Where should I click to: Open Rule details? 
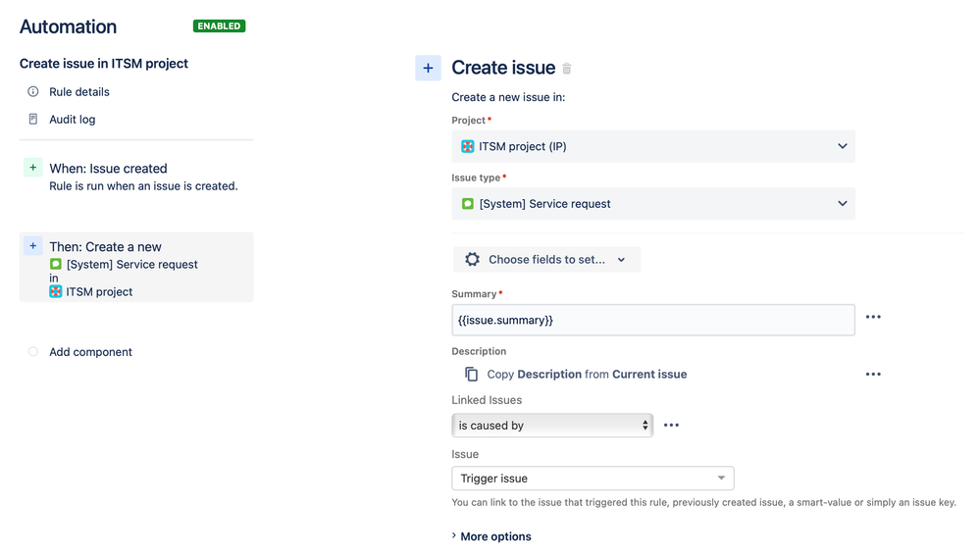(x=79, y=92)
